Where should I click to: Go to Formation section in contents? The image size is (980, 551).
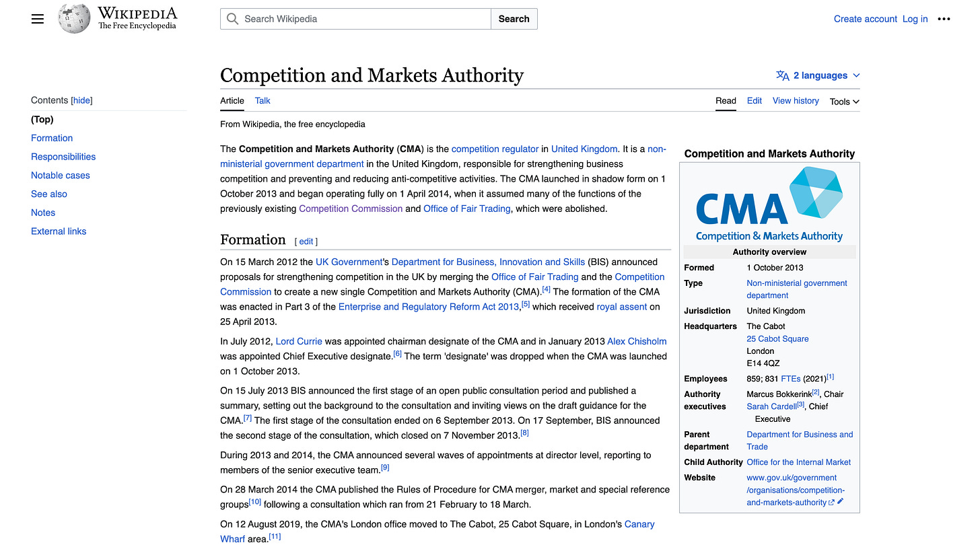pos(52,138)
